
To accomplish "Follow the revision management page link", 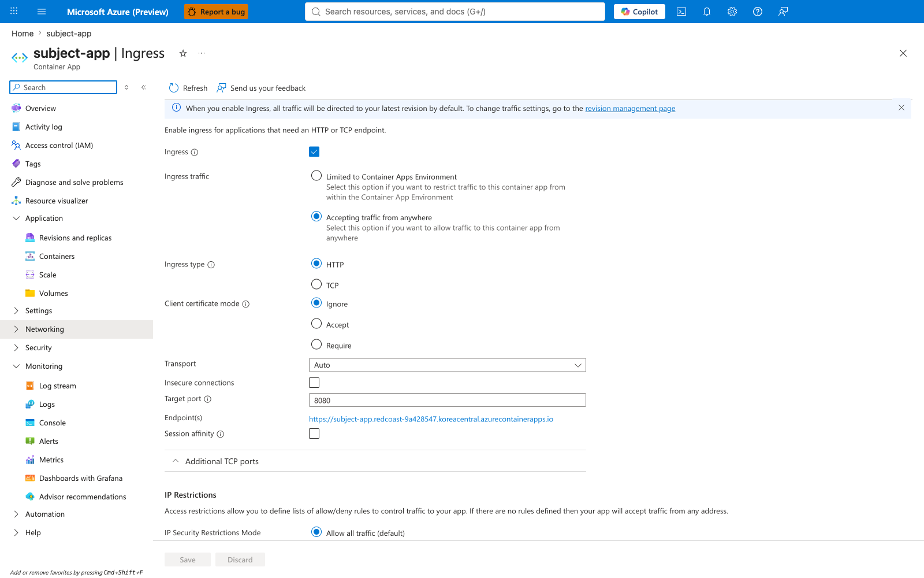I will pyautogui.click(x=630, y=109).
